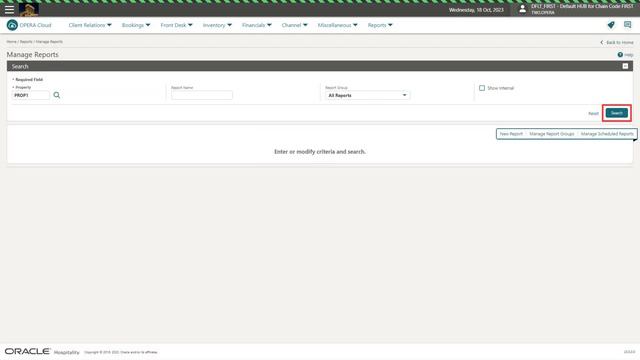Open the Miscellaneous menu
Viewport: 640px width, 360px height.
[338, 25]
